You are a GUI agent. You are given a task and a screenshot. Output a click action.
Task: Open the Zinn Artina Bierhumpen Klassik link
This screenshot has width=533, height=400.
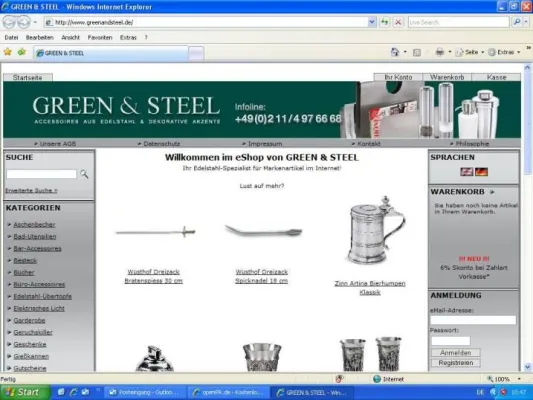370,288
